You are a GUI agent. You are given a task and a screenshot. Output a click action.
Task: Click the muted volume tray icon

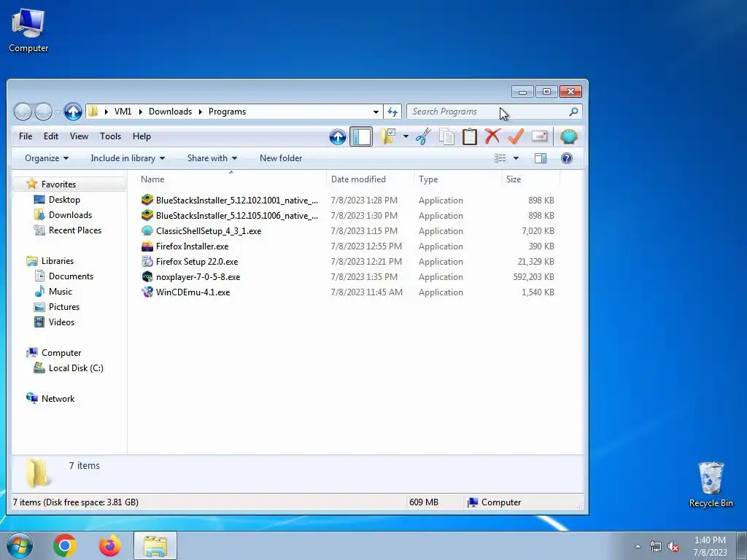673,547
